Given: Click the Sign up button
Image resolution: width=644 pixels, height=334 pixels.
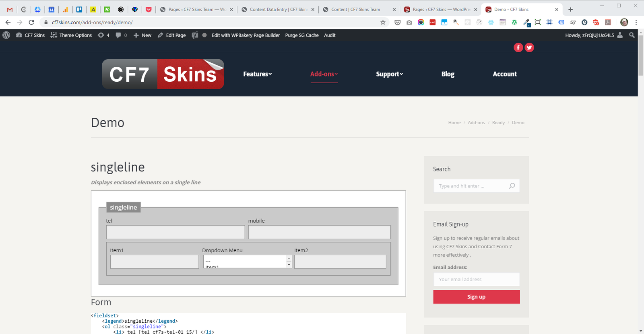Looking at the screenshot, I should pos(476,297).
